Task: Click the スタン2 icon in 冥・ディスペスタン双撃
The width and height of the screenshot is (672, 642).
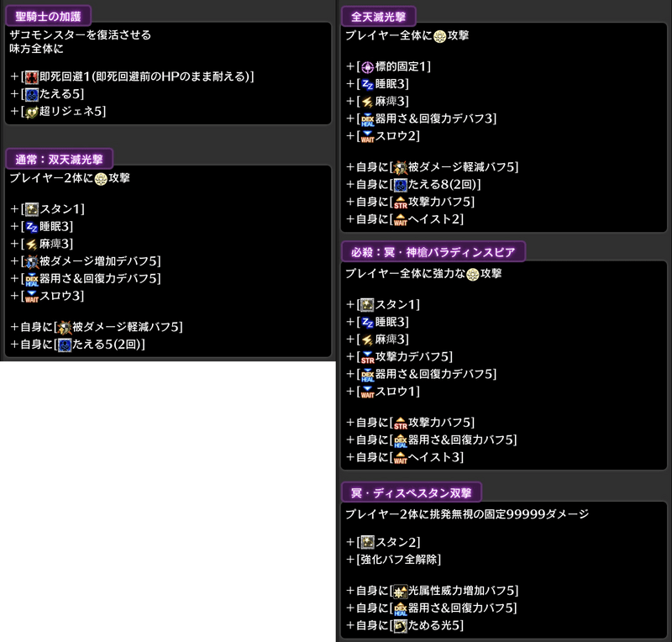Action: [x=366, y=542]
